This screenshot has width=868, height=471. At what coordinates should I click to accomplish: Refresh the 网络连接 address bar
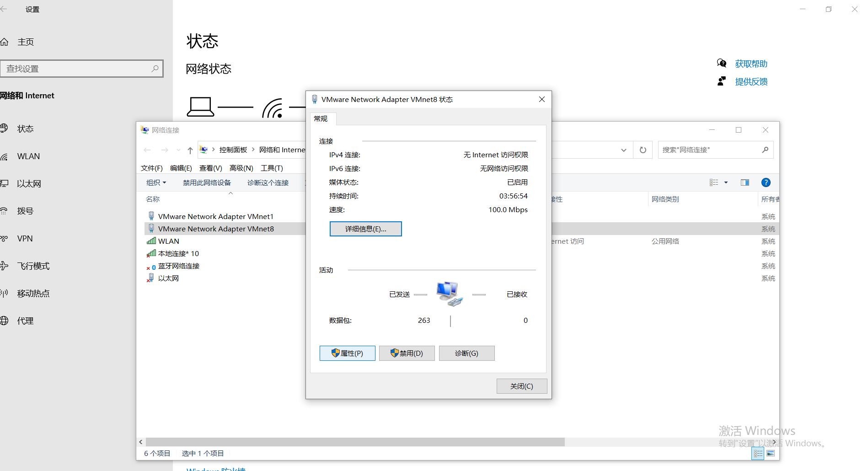(643, 150)
